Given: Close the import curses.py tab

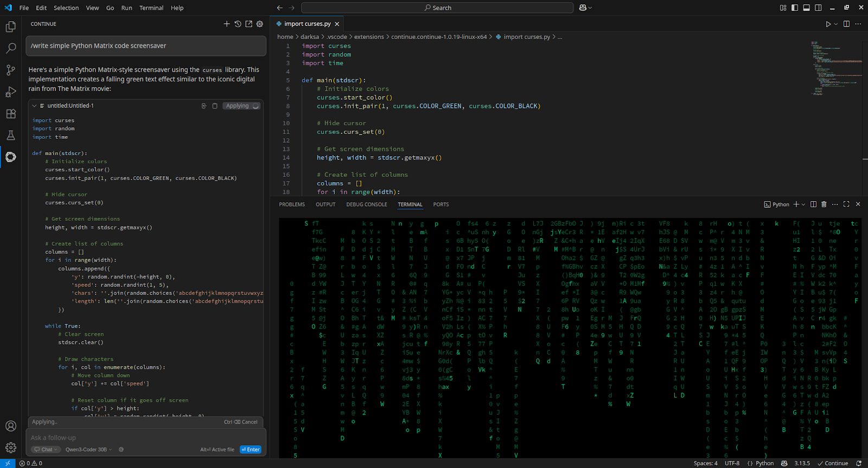Looking at the screenshot, I should click(337, 24).
